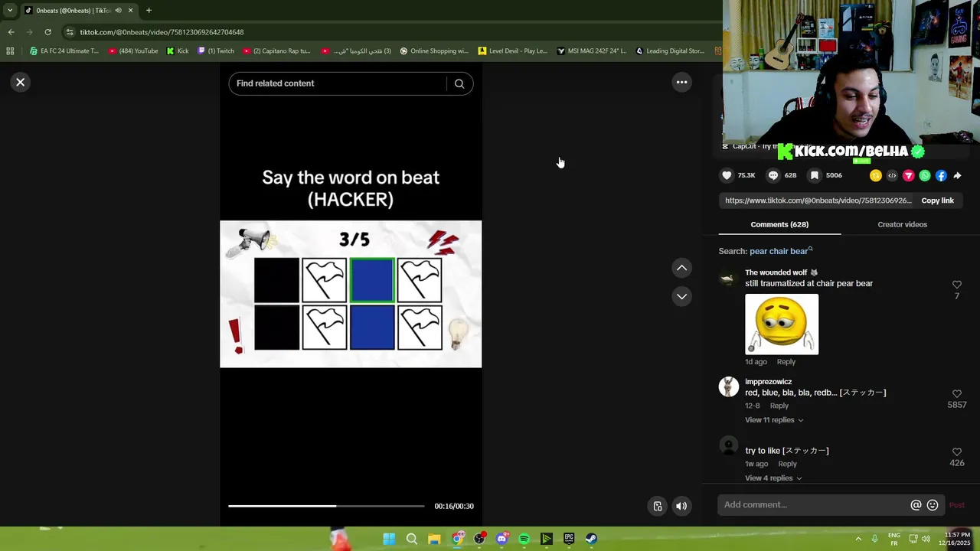980x551 pixels.
Task: Open the apps grid in bookmarks bar
Action: point(10,51)
